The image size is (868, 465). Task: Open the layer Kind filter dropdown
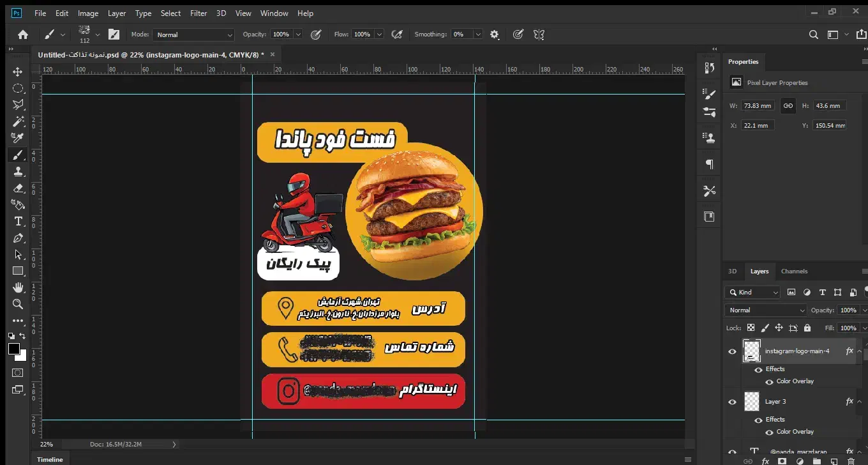[753, 293]
